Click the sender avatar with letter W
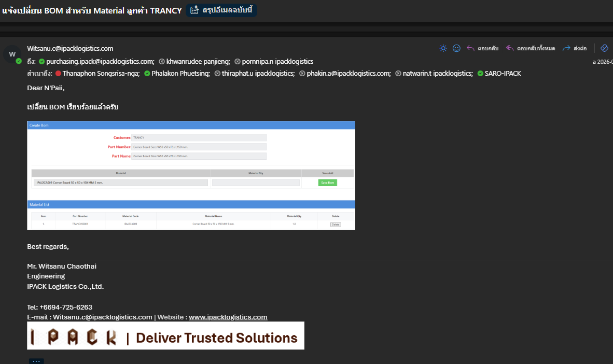The width and height of the screenshot is (613, 364). (x=12, y=54)
